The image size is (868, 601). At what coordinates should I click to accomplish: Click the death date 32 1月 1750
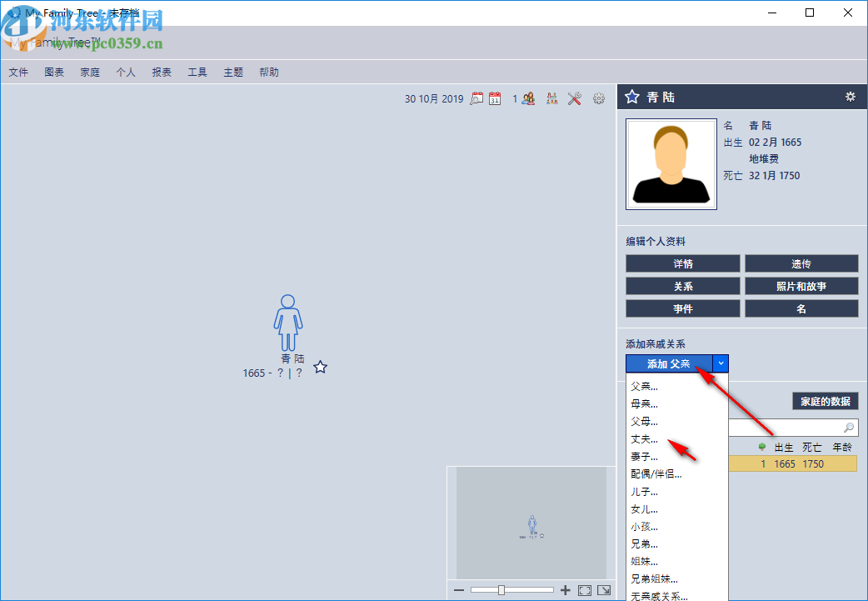tap(774, 176)
